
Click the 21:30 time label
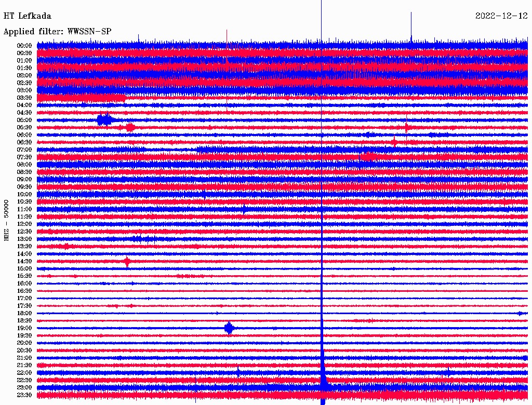pos(24,366)
